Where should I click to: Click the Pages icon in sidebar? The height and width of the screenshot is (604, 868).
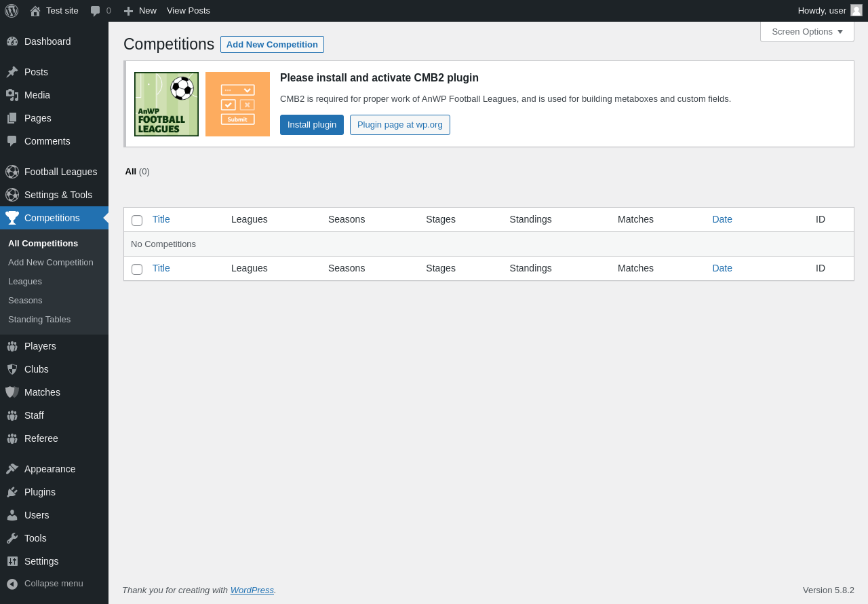click(12, 118)
